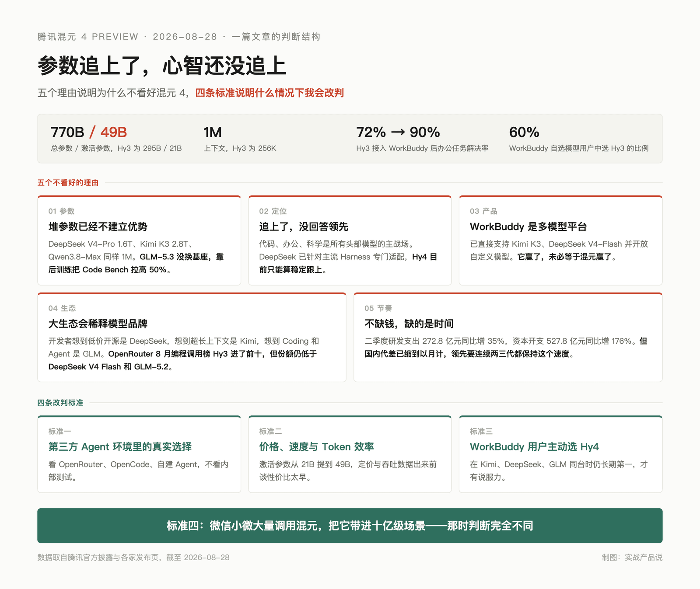Click green title 第三方 Agent 环境里的真实选择
Screen dimensions: 700x589
[x=120, y=446]
